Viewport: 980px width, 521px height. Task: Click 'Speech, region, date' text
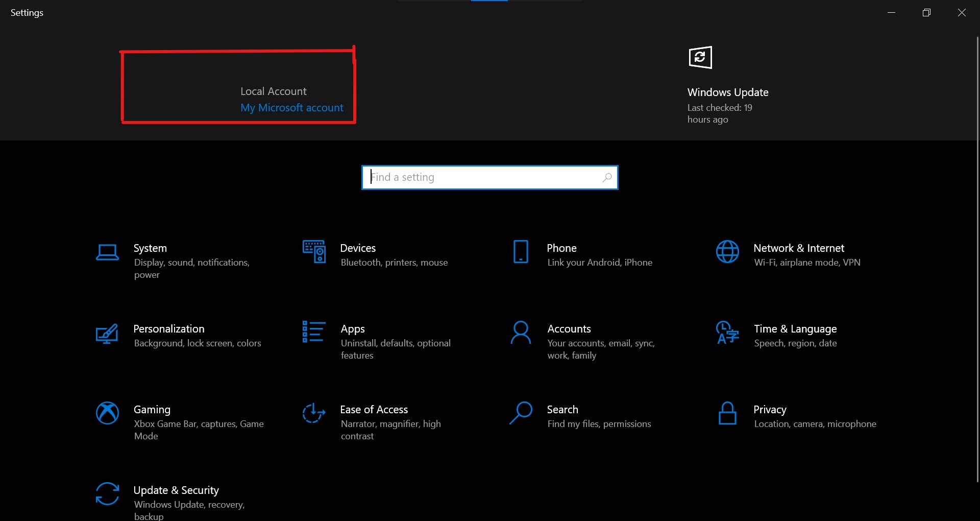[795, 343]
